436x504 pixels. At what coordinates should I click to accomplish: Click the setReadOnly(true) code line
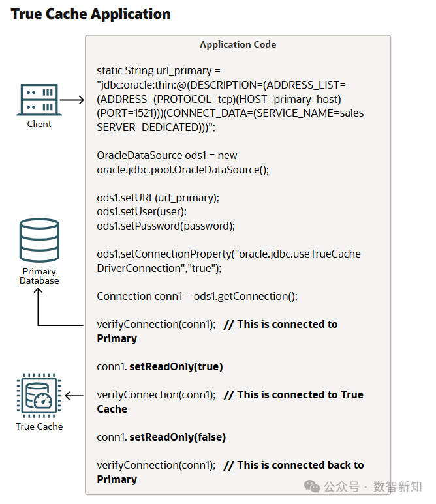[160, 366]
